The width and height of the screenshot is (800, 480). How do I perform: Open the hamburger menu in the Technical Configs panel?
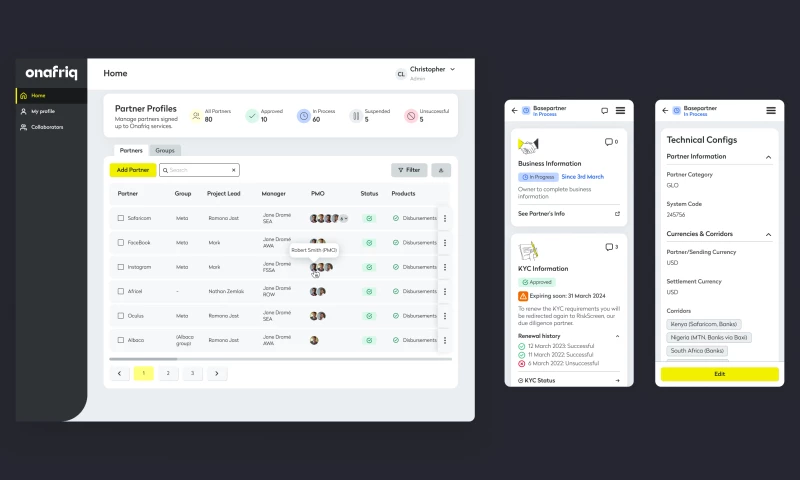[770, 110]
